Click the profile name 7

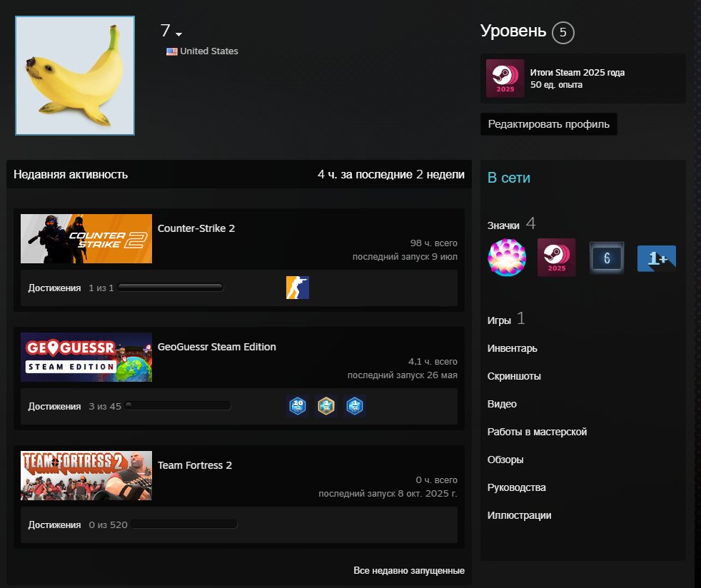pyautogui.click(x=165, y=31)
